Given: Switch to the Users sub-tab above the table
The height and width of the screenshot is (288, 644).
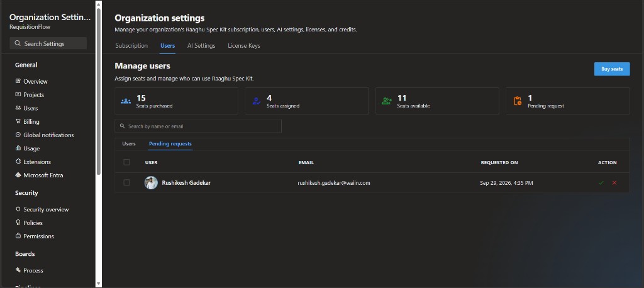Looking at the screenshot, I should click(x=129, y=144).
